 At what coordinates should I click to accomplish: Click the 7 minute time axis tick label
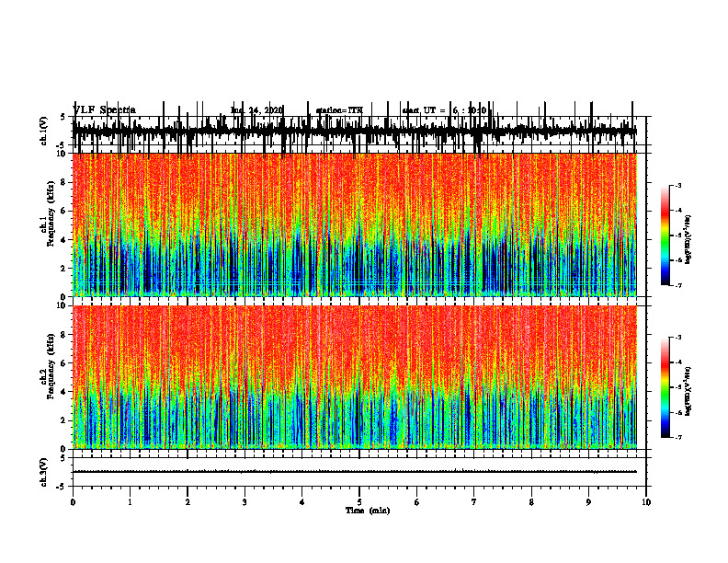click(474, 502)
